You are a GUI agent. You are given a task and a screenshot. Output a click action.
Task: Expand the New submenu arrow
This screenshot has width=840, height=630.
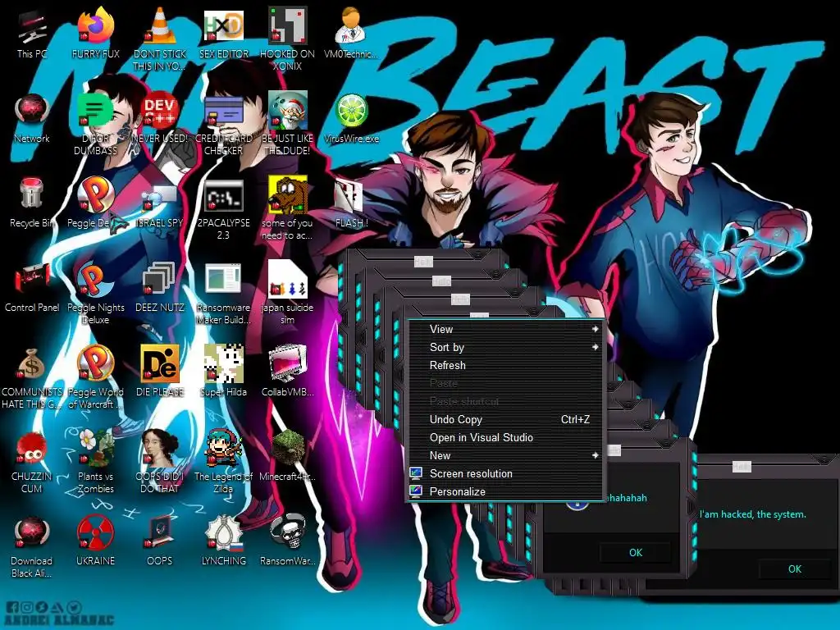[x=596, y=455]
